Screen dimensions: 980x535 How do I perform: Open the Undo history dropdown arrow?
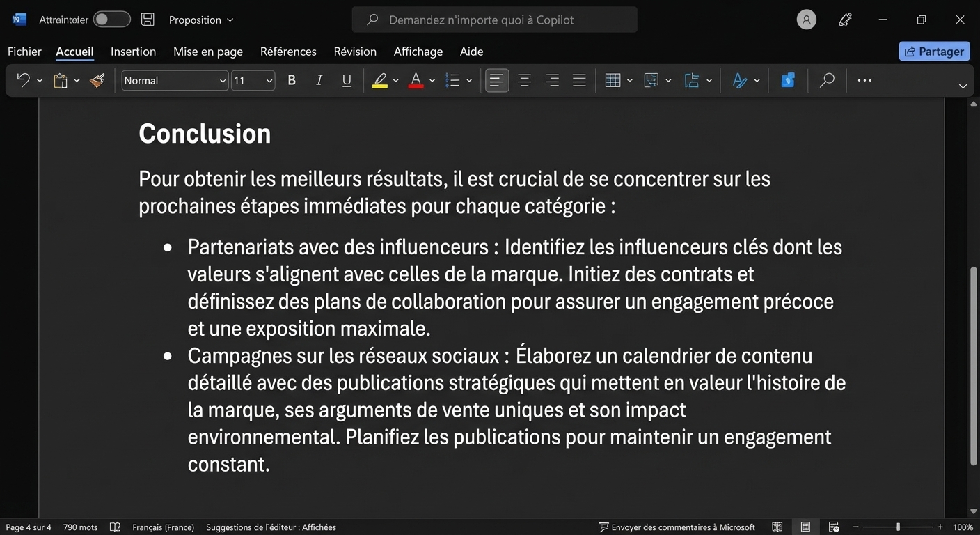[x=40, y=81]
